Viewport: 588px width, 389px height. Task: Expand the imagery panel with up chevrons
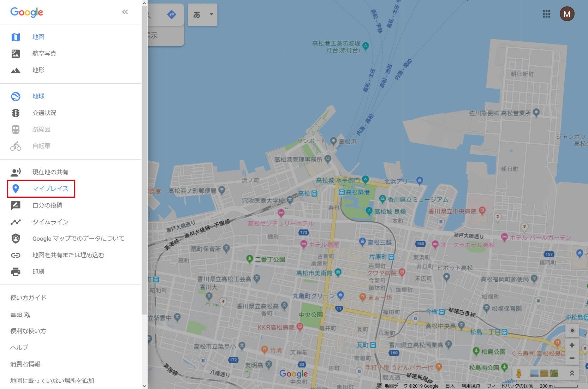click(x=572, y=373)
